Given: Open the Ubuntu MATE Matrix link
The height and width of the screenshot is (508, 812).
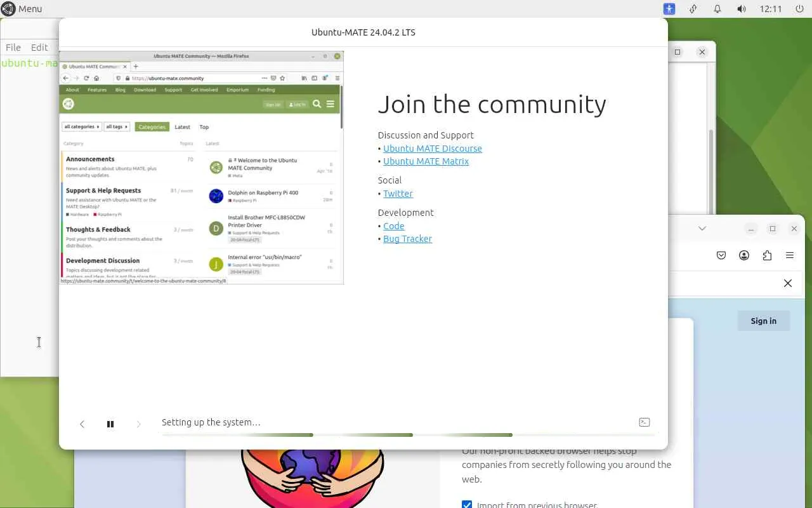Looking at the screenshot, I should (426, 161).
